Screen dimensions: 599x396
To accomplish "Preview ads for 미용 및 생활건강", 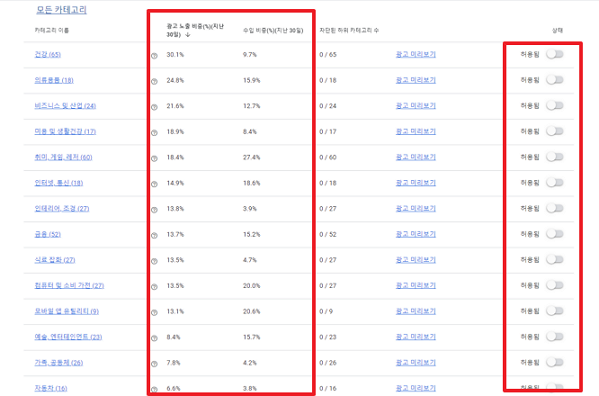I will (x=416, y=131).
